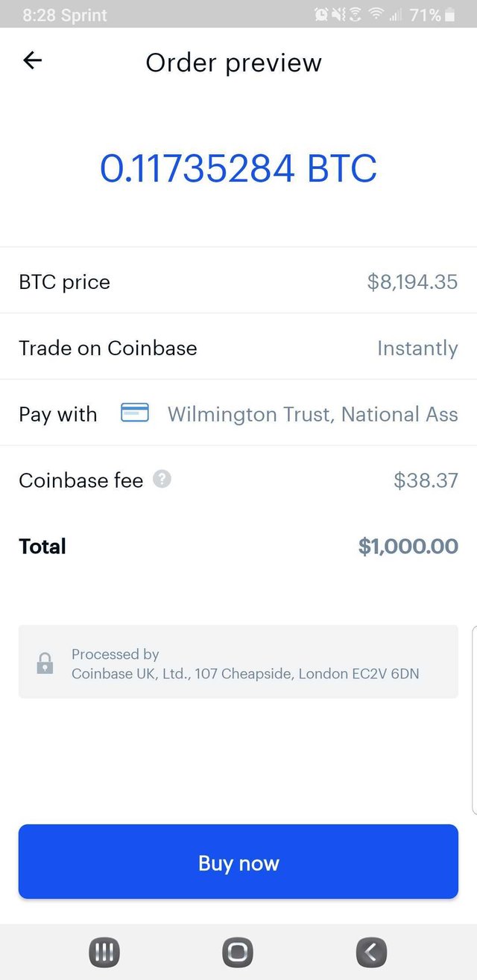Tap the $38.37 Coinbase fee amount
477x980 pixels.
point(426,480)
